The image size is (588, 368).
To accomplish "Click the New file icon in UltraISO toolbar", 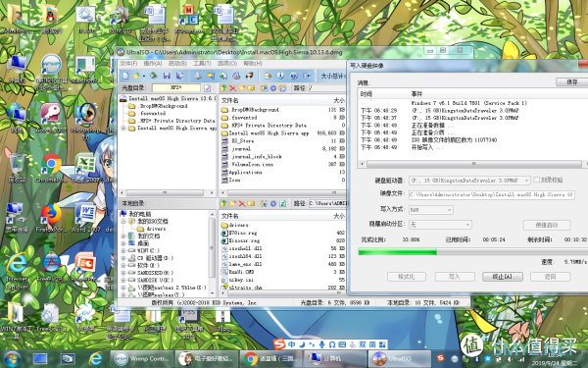I will [125, 76].
